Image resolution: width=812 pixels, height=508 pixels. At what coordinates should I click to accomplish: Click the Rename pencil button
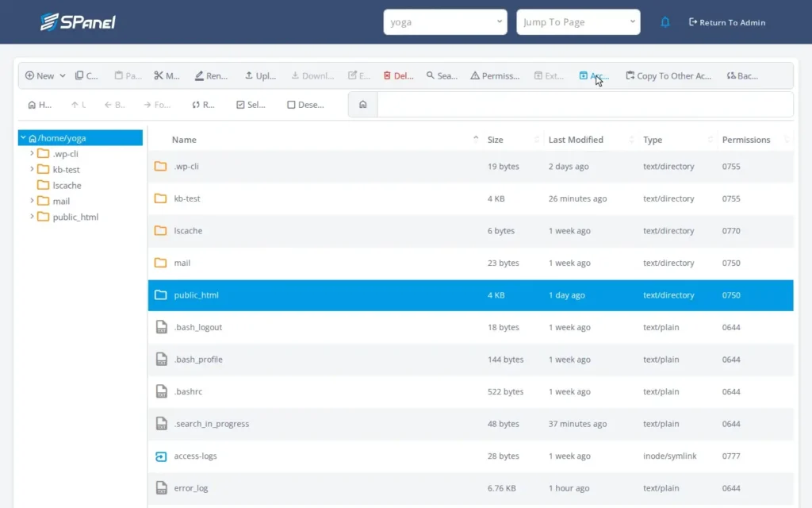pos(211,75)
